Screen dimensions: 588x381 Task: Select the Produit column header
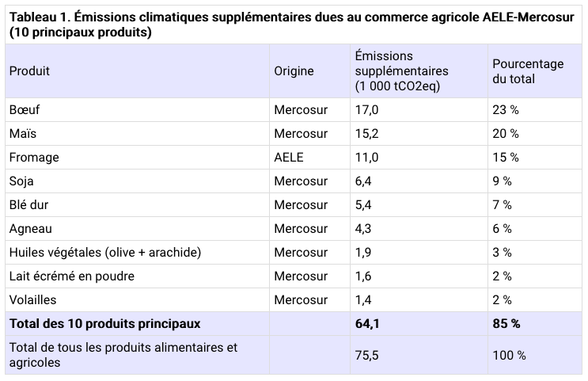[30, 70]
